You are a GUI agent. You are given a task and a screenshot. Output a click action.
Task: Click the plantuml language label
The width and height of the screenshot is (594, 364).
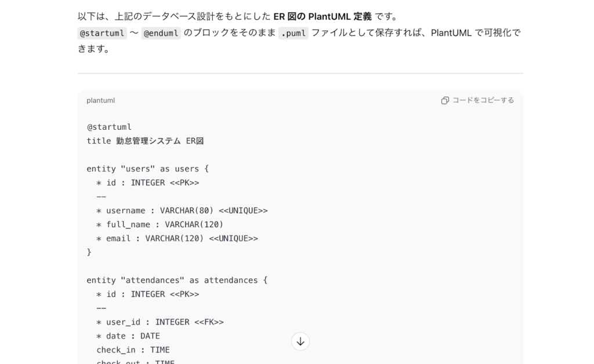pyautogui.click(x=100, y=100)
